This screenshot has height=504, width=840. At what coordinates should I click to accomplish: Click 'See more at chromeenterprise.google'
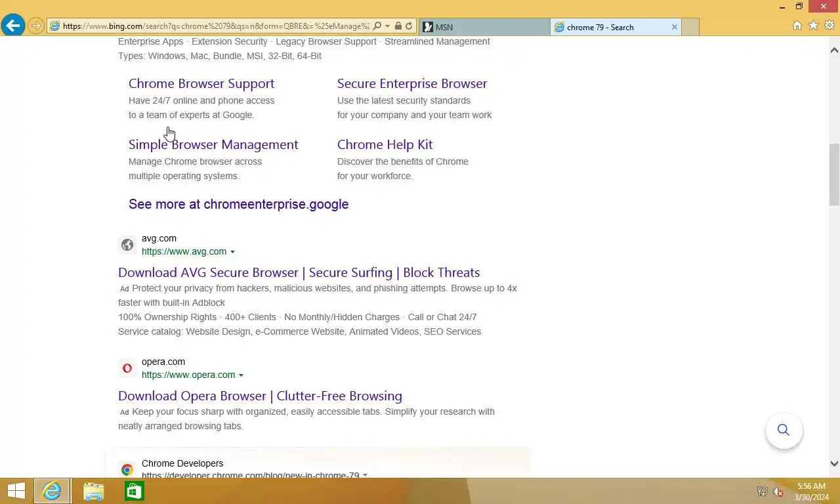238,204
